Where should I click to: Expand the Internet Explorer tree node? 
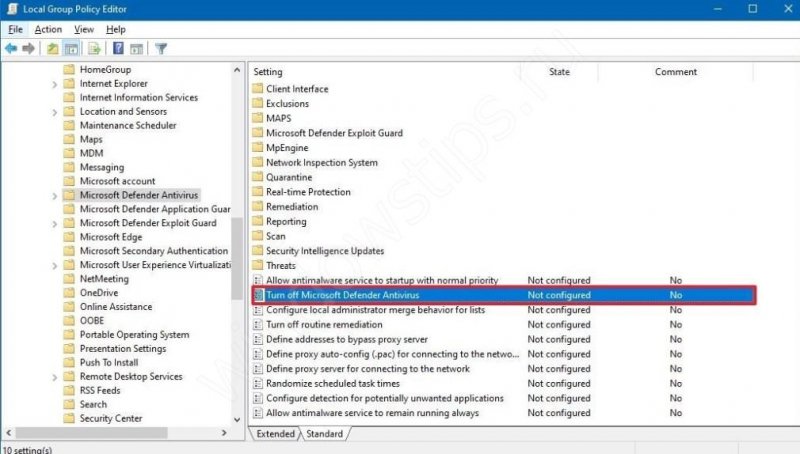55,84
